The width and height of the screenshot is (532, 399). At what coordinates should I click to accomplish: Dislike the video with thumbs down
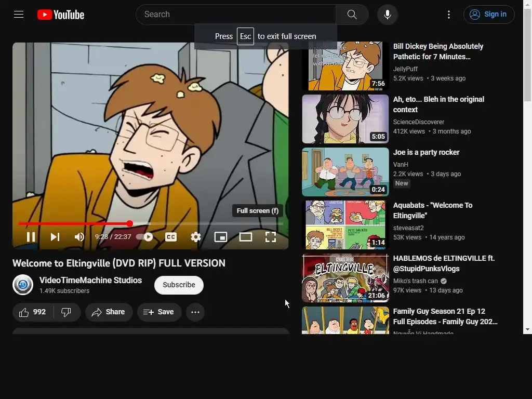(66, 312)
